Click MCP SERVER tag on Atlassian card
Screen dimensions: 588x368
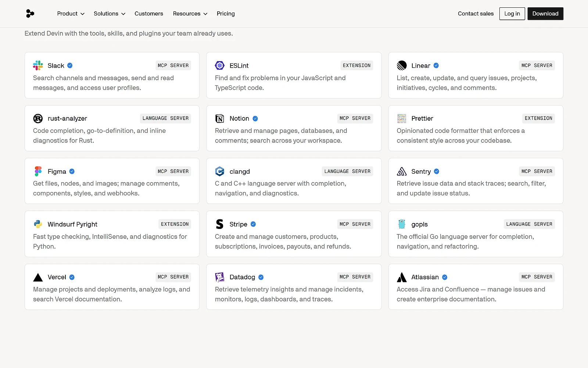[537, 277]
